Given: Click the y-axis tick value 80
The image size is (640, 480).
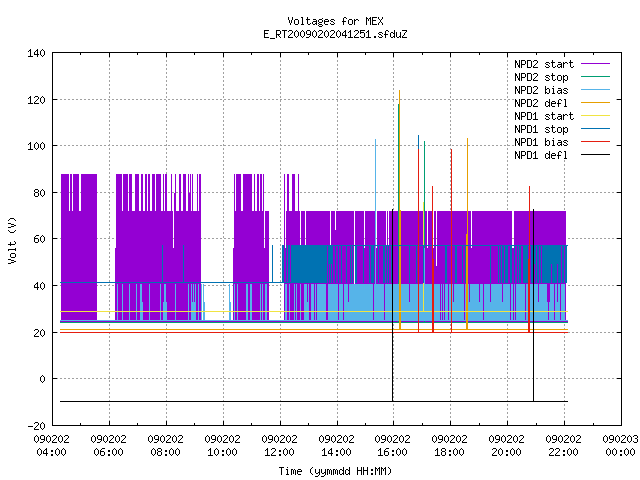Looking at the screenshot, I should click(40, 193).
